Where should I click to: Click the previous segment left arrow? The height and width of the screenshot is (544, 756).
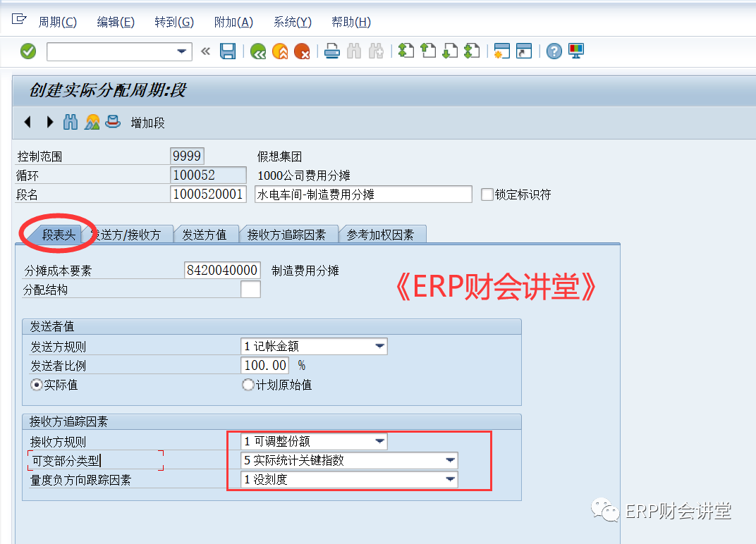(28, 122)
